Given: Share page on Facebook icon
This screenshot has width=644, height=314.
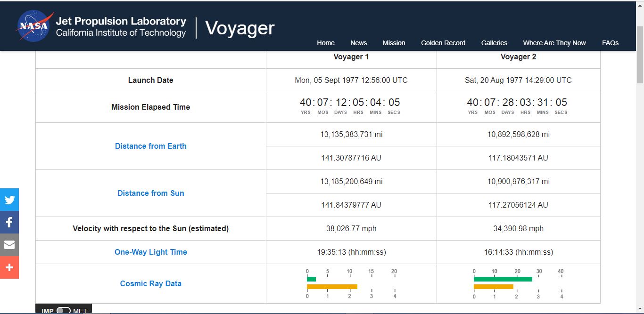Looking at the screenshot, I should (9, 223).
